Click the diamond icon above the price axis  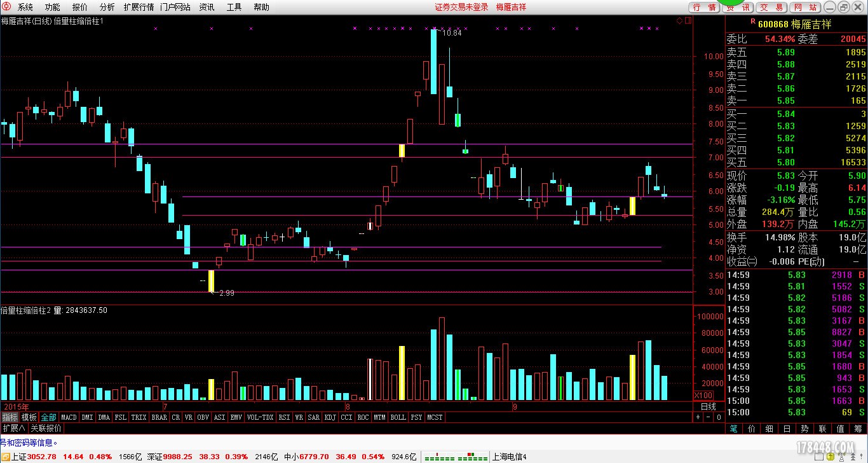point(679,21)
